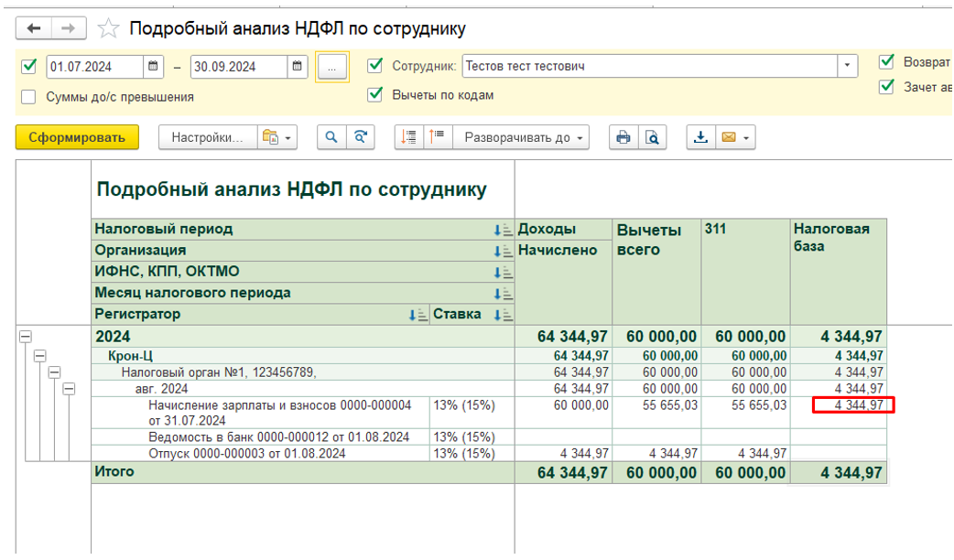Toggle the 'Сотрудник' filter checkbox

(x=374, y=66)
